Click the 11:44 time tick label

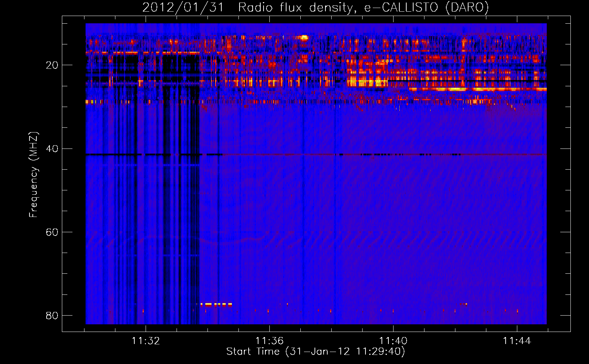pos(517,341)
